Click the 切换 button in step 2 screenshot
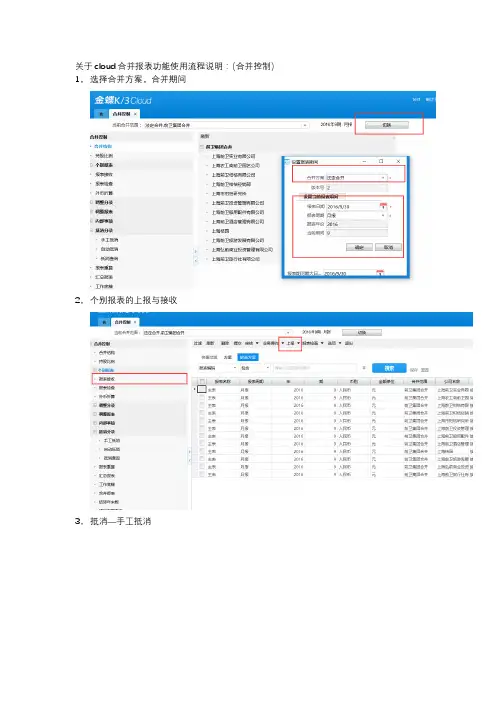Screen dimensions: 496x702 [362, 332]
